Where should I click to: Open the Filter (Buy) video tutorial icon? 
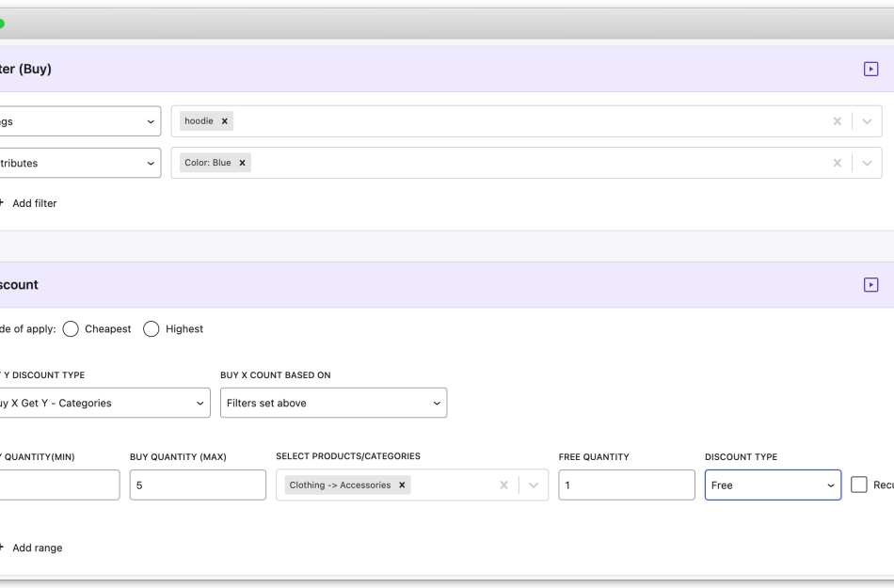[870, 68]
